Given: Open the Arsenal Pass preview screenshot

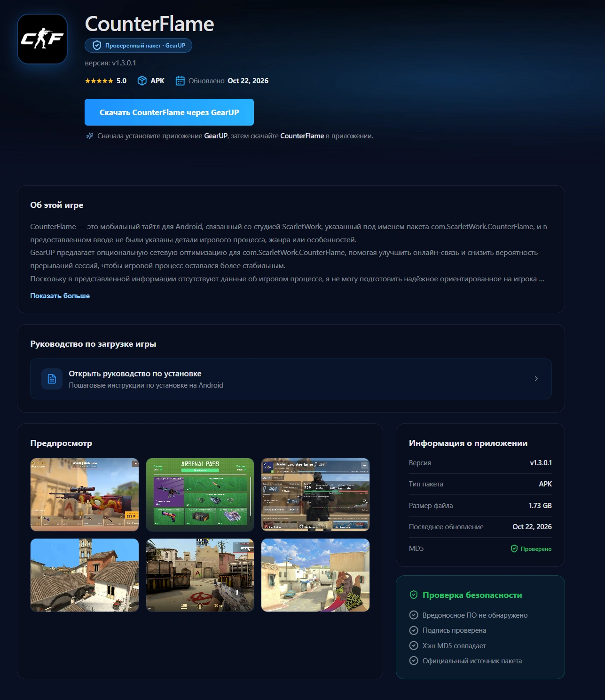Looking at the screenshot, I should 200,495.
